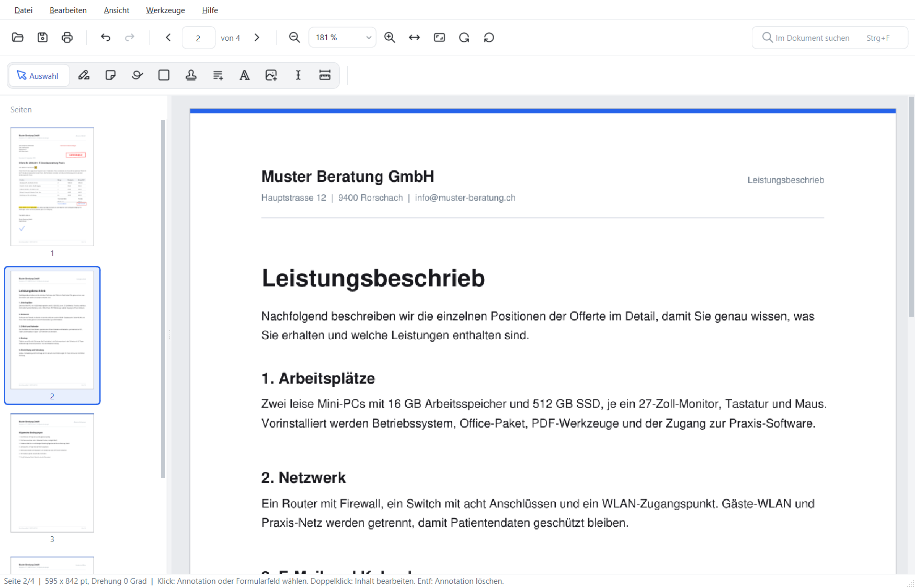Select the stamp tool
This screenshot has width=915, height=588.
click(191, 75)
